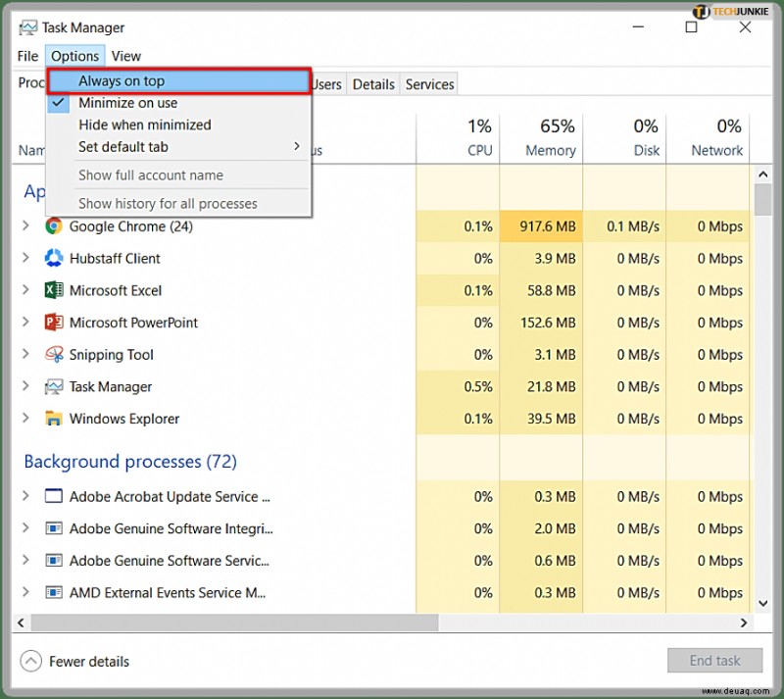Click the horizontal scrollbar thumb
The width and height of the screenshot is (784, 699).
coord(234,623)
